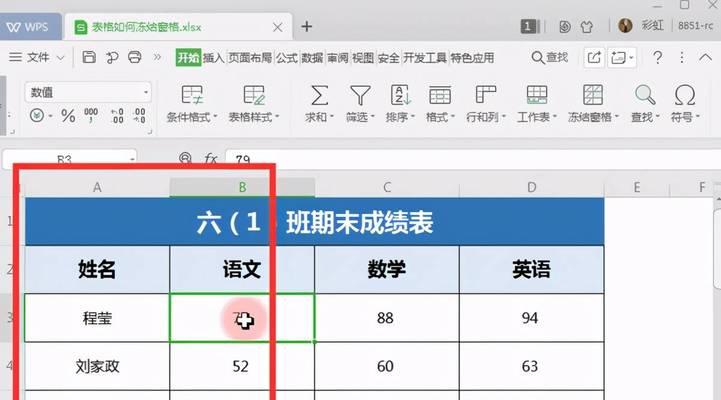The height and width of the screenshot is (400, 721).
Task: Switch to the 公式 ribbon tab
Action: (x=286, y=58)
